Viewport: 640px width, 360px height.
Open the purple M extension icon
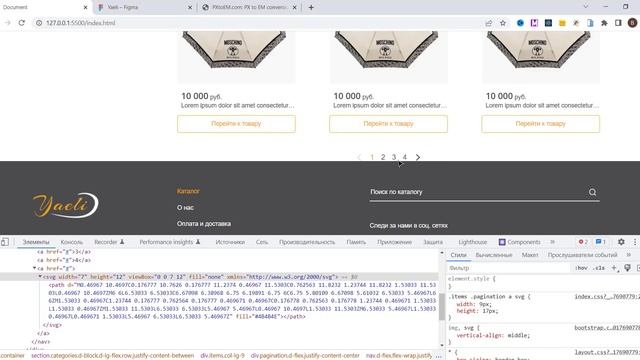pyautogui.click(x=534, y=23)
